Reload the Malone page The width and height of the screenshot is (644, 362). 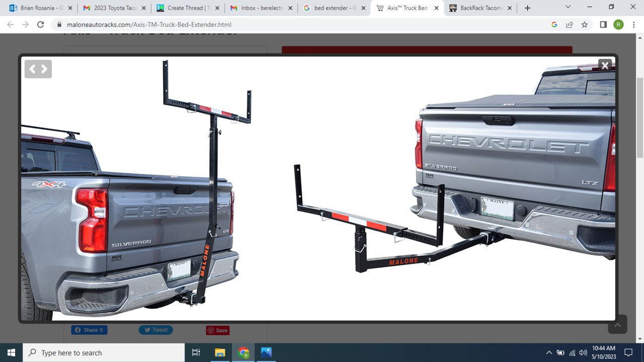click(41, 24)
